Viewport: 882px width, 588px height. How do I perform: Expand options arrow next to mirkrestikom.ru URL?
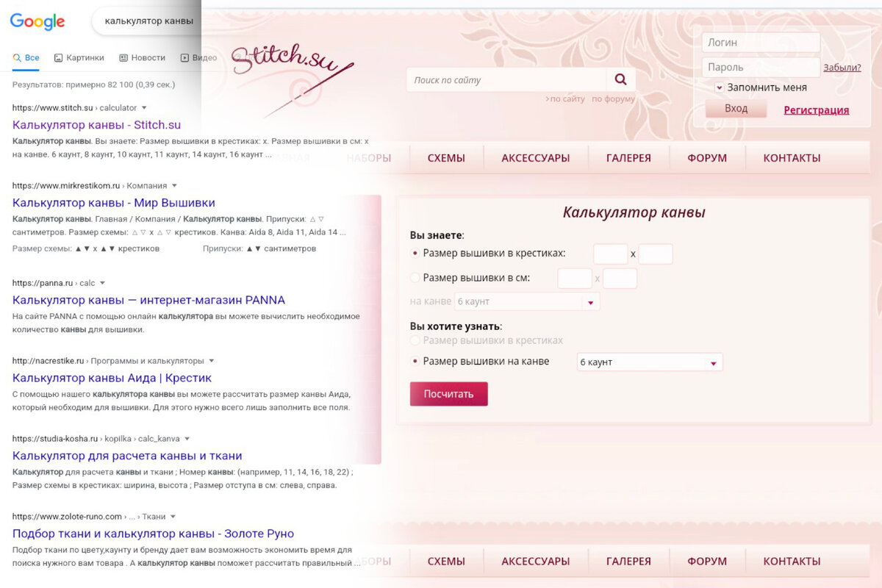point(174,186)
